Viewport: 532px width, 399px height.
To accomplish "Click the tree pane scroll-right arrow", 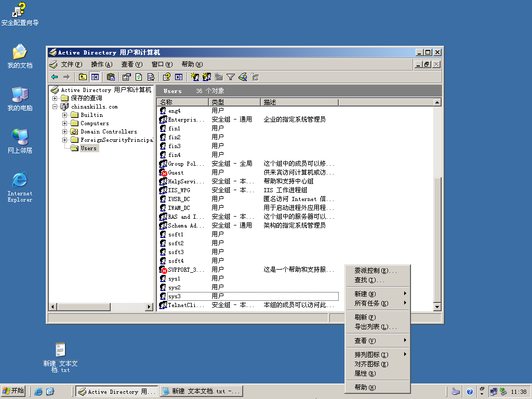I will pos(149,307).
